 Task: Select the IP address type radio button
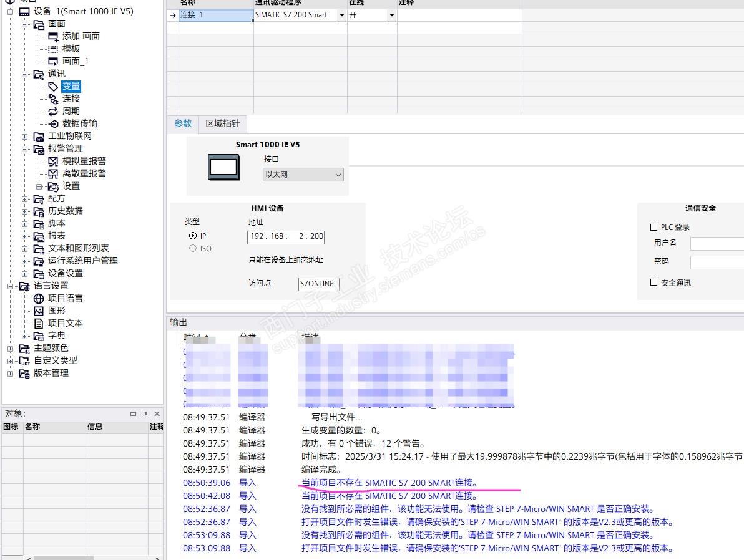[x=193, y=236]
